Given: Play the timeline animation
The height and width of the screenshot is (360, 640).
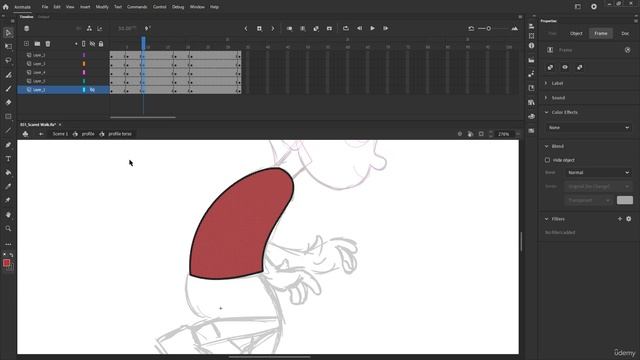Looking at the screenshot, I should (x=372, y=28).
